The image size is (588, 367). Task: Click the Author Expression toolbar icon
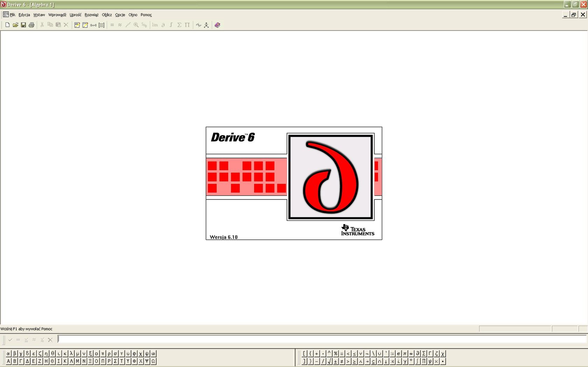point(85,25)
